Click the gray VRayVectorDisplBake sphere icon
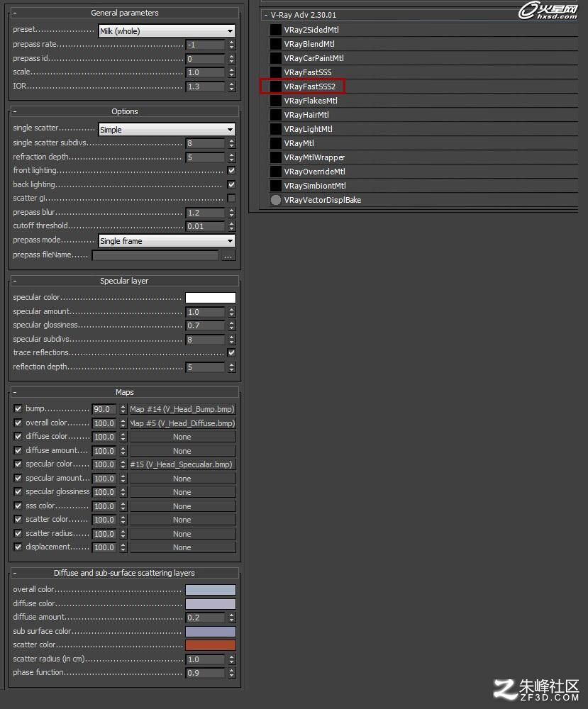This screenshot has width=588, height=709. [275, 200]
